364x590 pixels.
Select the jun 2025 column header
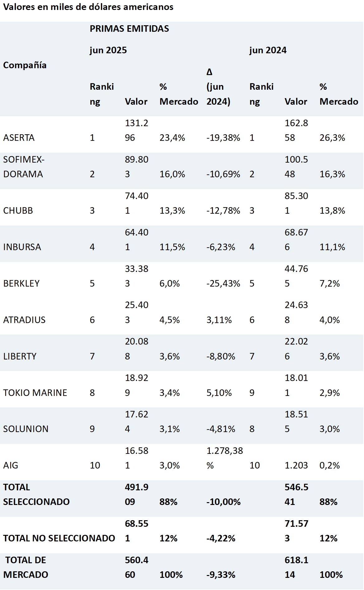click(x=108, y=50)
